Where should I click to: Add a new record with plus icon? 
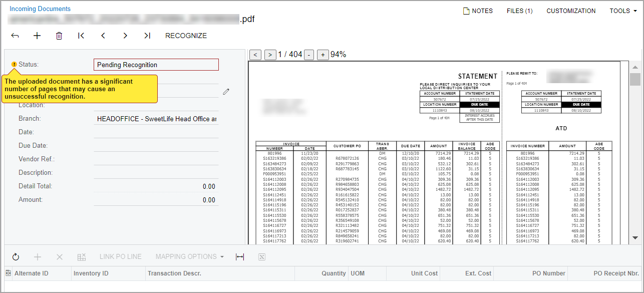(x=37, y=36)
